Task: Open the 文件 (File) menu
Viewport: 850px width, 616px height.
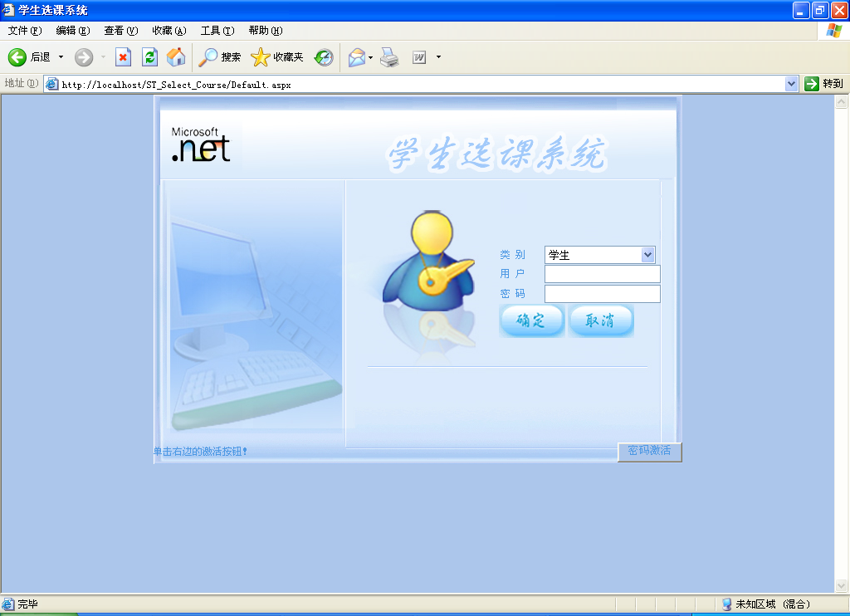Action: (24, 31)
